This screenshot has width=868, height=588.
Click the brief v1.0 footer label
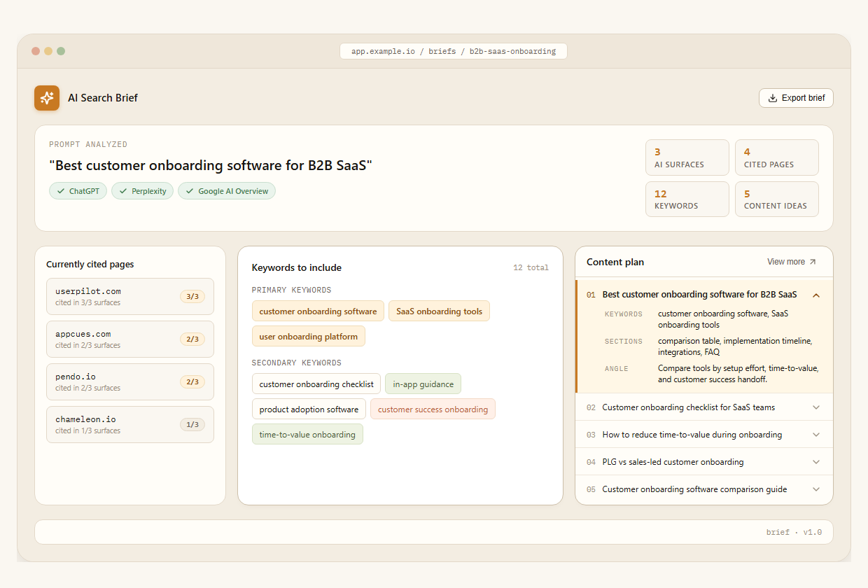tap(794, 533)
